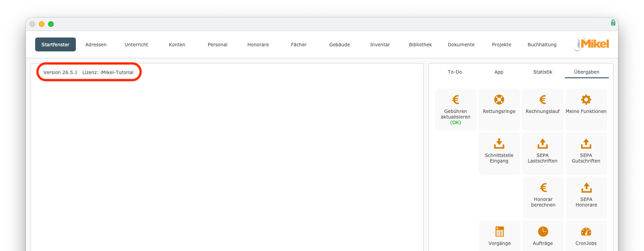Switch to the Fächer module
This screenshot has width=644, height=251.
coord(299,44)
